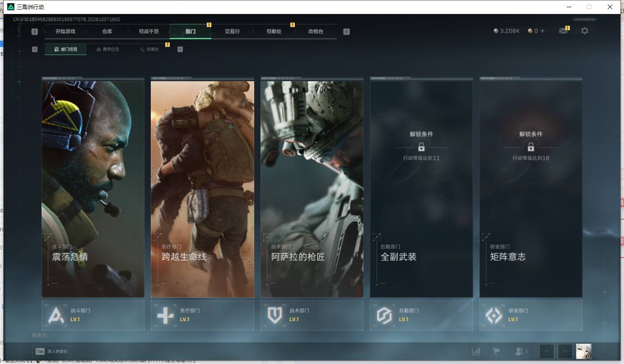Click the 后勤部门 hexagon emblem icon
Image resolution: width=624 pixels, height=364 pixels.
[x=384, y=315]
